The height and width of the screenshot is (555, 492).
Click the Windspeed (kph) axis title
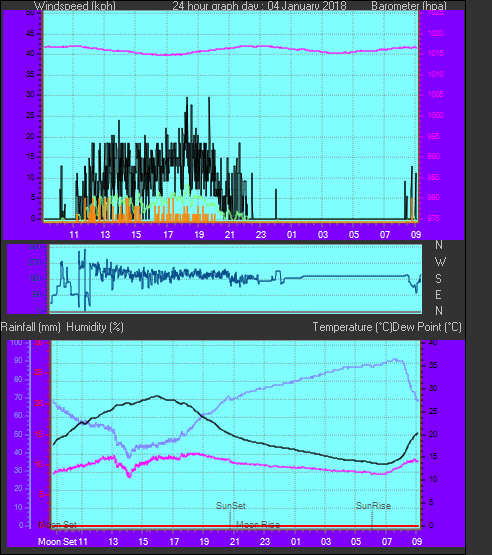[x=75, y=6]
